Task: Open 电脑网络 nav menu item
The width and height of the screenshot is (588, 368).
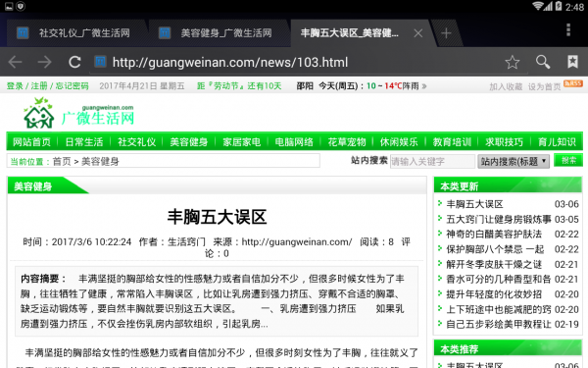Action: [294, 142]
